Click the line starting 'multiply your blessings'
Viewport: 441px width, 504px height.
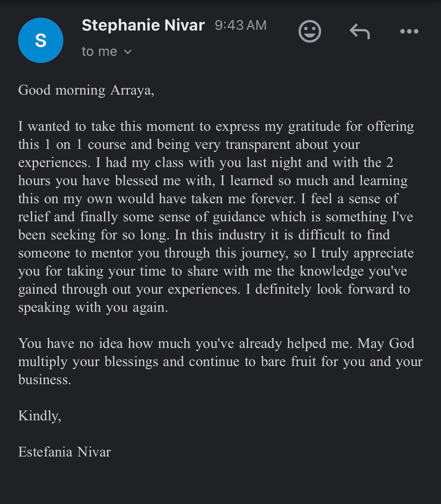coord(220,362)
